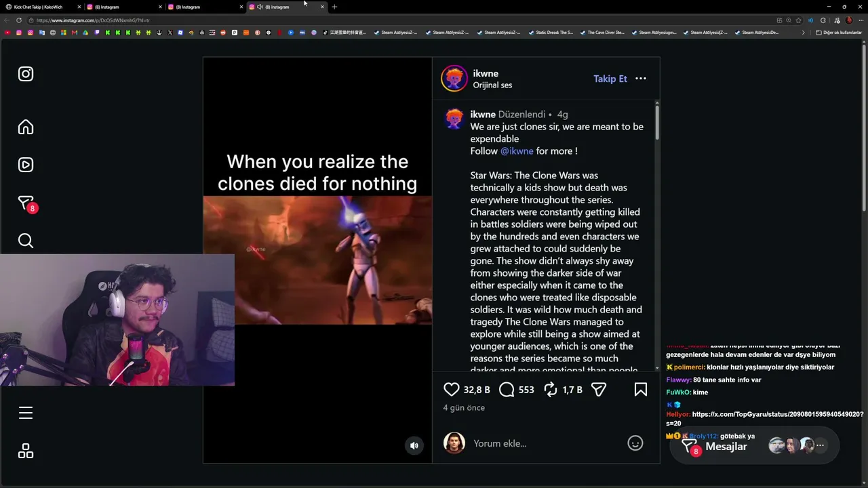Switch to the second Instagram tab

(124, 7)
